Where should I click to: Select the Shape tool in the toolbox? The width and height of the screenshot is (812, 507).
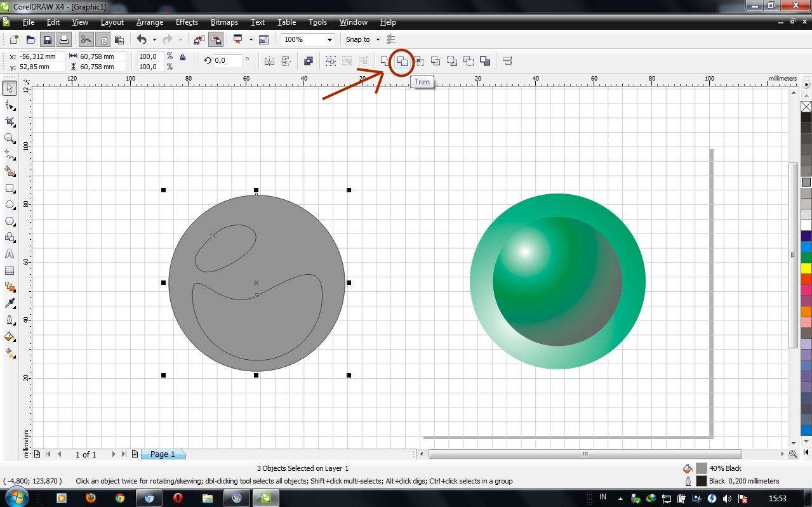point(10,105)
